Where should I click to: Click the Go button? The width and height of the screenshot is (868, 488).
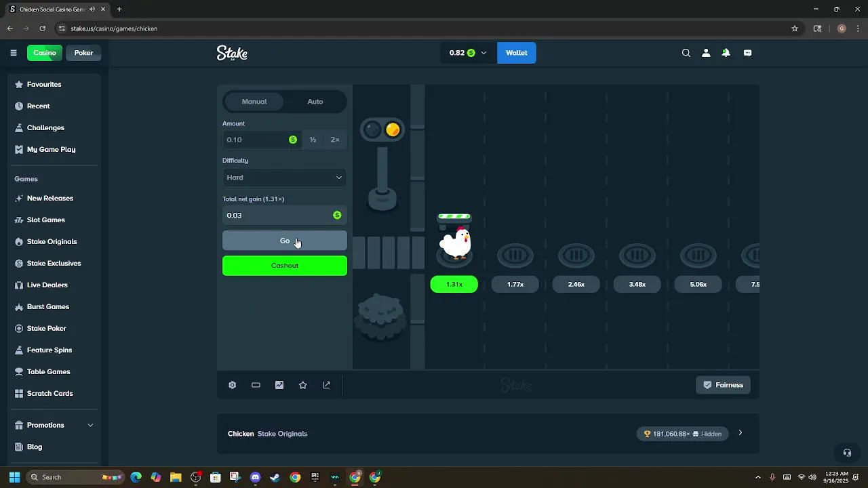(285, 241)
